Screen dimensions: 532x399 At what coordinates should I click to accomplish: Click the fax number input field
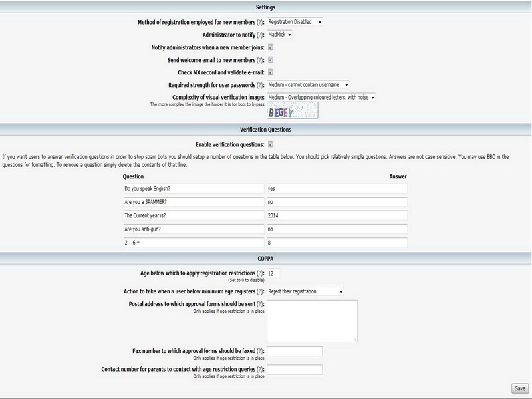[x=295, y=351]
